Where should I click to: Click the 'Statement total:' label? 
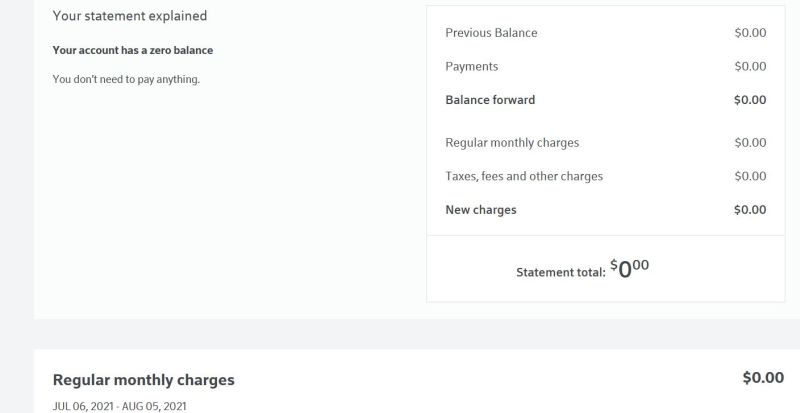[561, 273]
